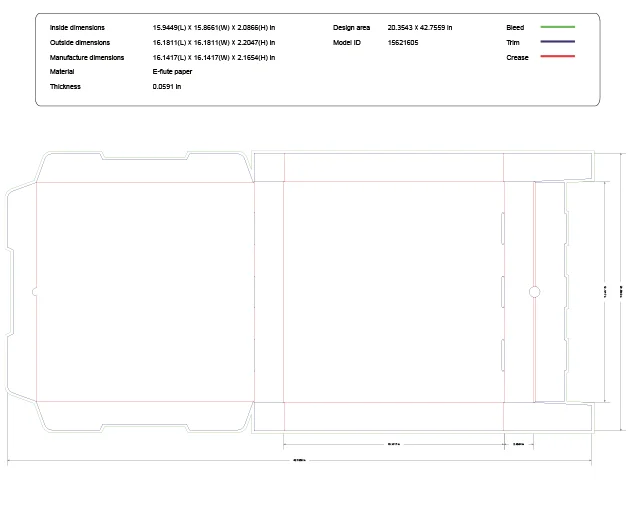The image size is (628, 526).
Task: Click the E-flute paper material value
Action: pyautogui.click(x=172, y=72)
